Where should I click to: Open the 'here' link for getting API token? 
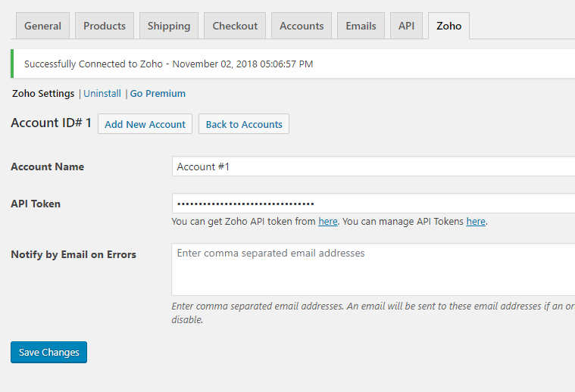[x=328, y=222]
